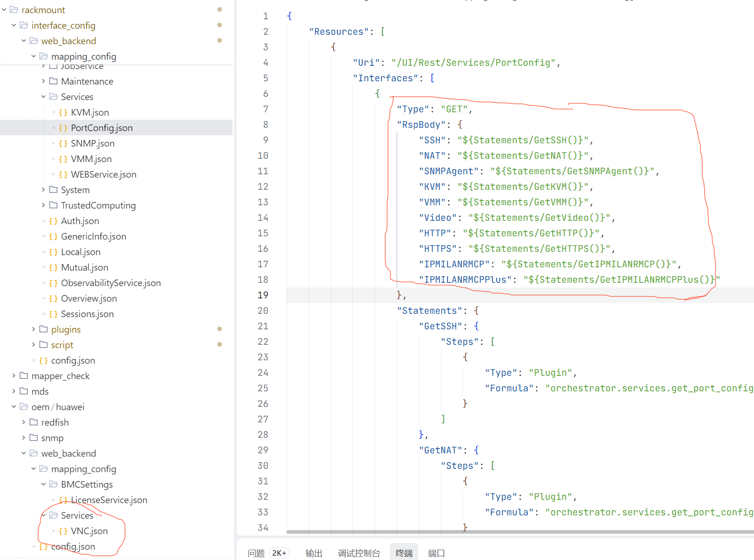Click the JSON icon beside SNMP.json
Image resolution: width=754 pixels, height=560 pixels.
tap(63, 144)
